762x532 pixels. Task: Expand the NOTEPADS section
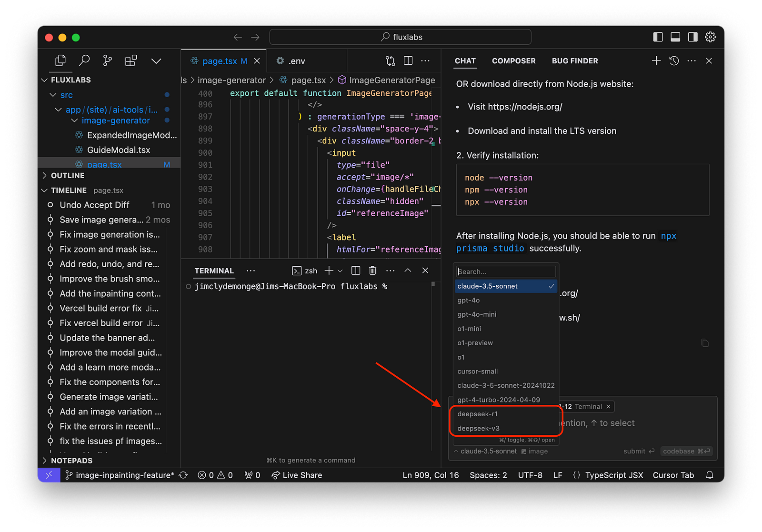tap(71, 461)
